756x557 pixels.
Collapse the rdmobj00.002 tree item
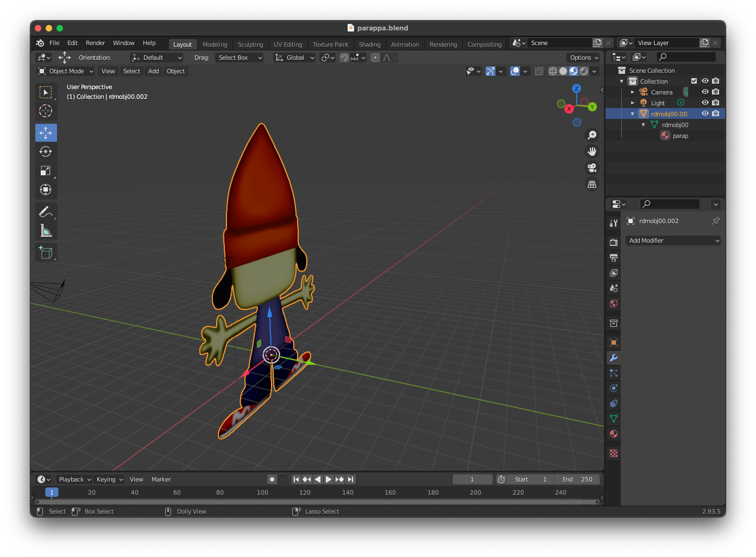[632, 113]
